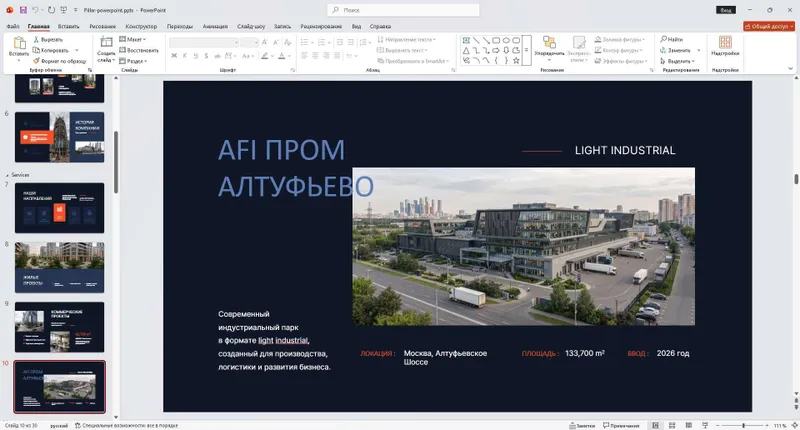Click the Zoom out minus button
The image size is (800, 430).
tap(717, 425)
